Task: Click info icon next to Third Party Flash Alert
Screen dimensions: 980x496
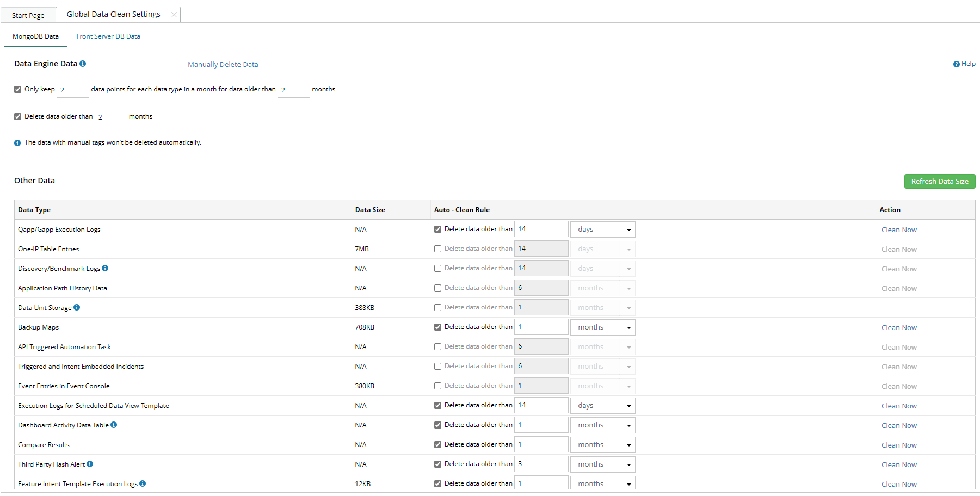Action: (x=90, y=464)
